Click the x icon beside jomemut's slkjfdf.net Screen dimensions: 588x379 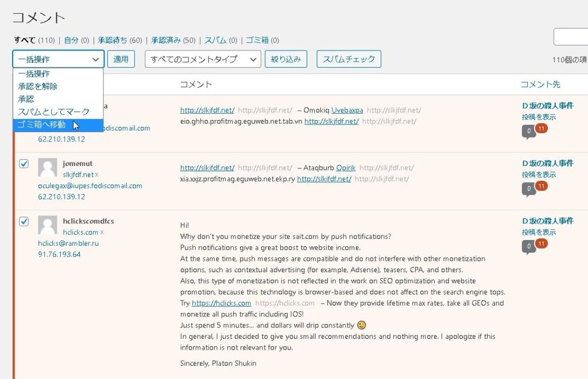(97, 175)
